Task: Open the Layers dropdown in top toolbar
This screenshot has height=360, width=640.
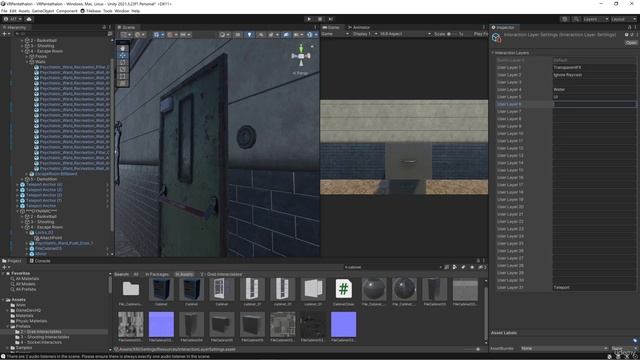Action: point(596,19)
